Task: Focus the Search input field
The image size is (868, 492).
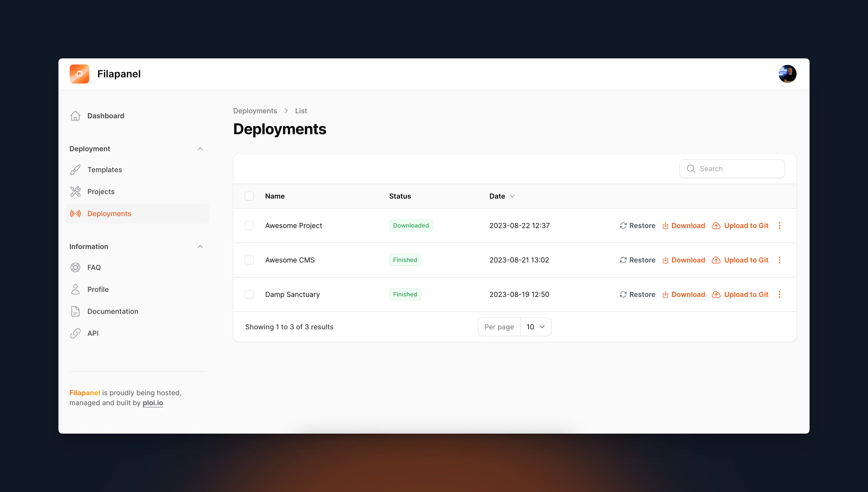Action: coord(732,169)
